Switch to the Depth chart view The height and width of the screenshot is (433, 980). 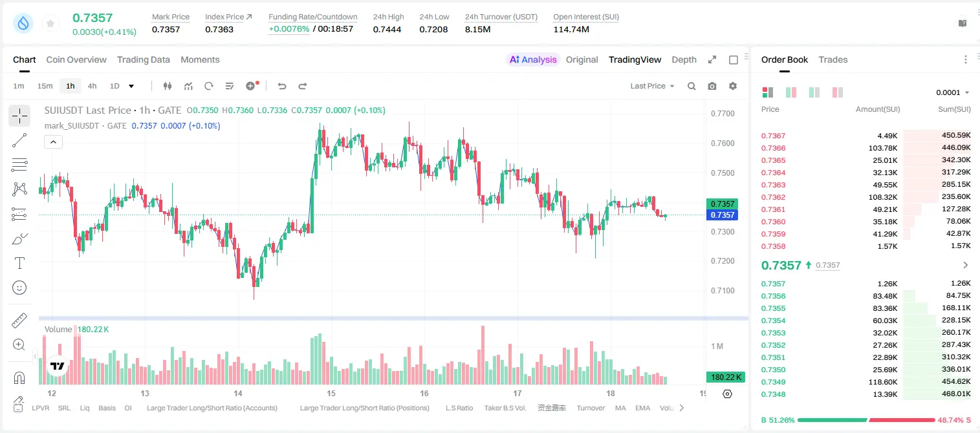click(x=684, y=59)
